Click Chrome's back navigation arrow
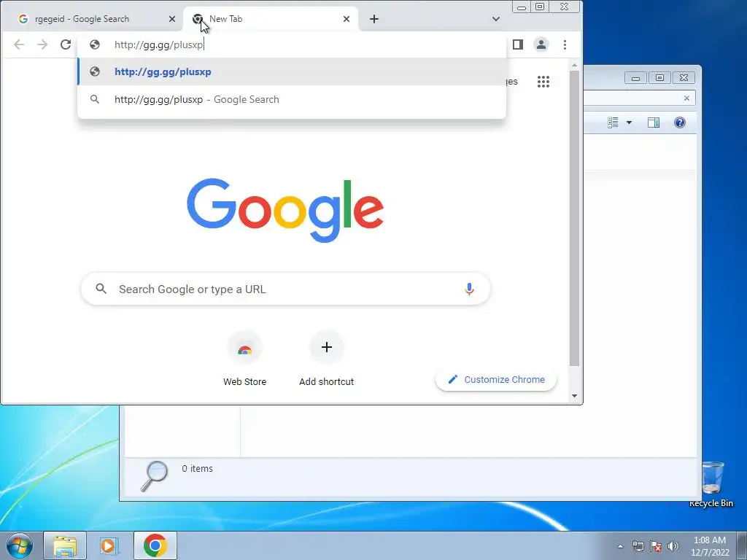 tap(18, 44)
